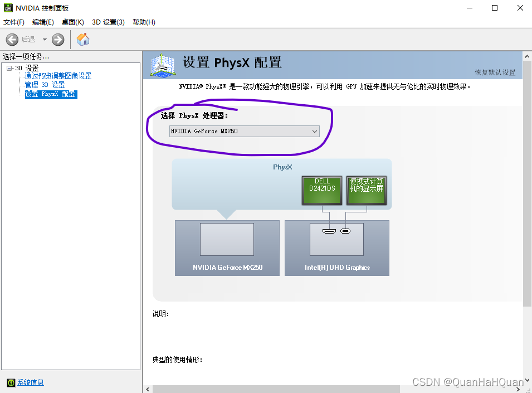Select the 便携式计算机的显示屏 display
This screenshot has width=532, height=393.
tap(367, 191)
